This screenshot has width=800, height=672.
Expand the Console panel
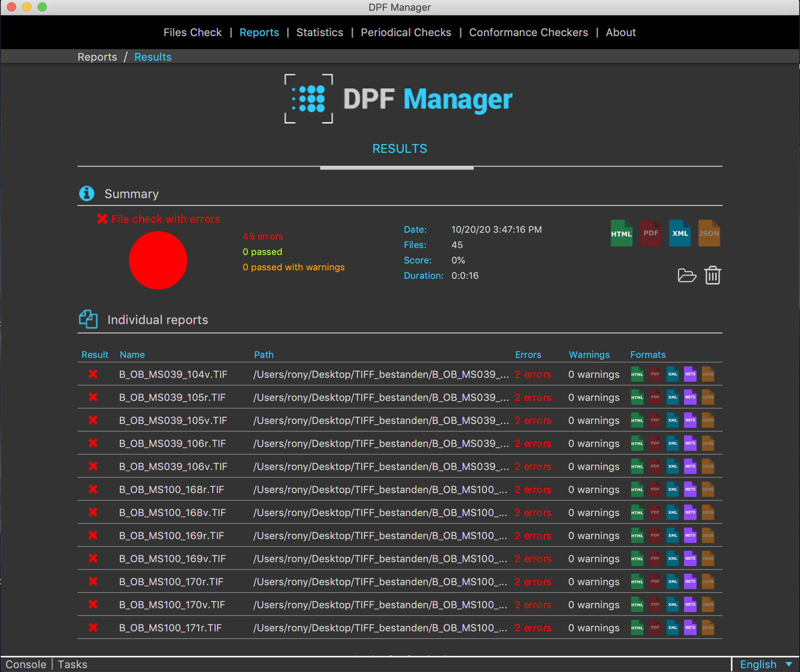(26, 664)
